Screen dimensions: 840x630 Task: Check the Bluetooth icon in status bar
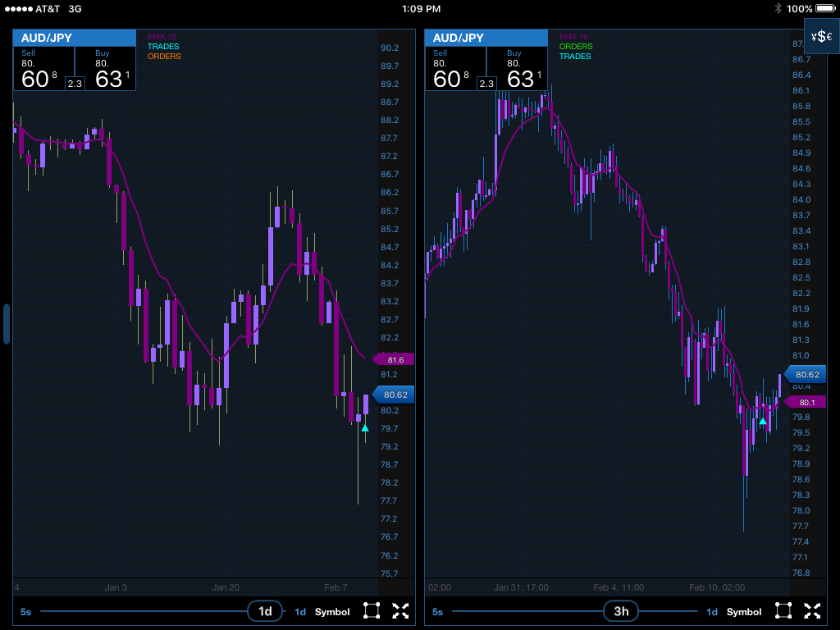(x=778, y=9)
